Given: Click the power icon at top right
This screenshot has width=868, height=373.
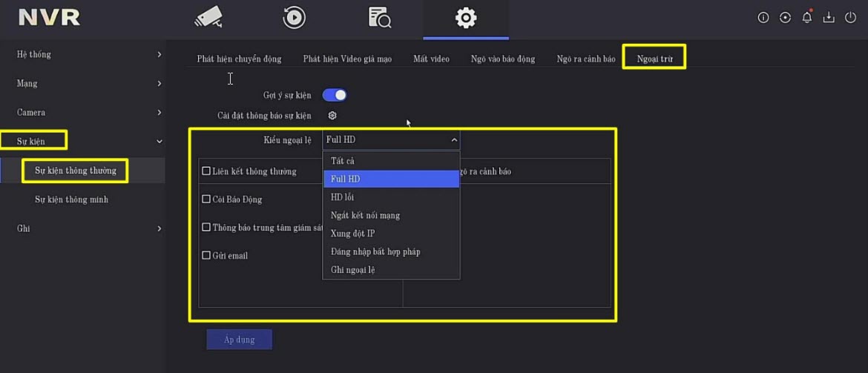Looking at the screenshot, I should 851,18.
